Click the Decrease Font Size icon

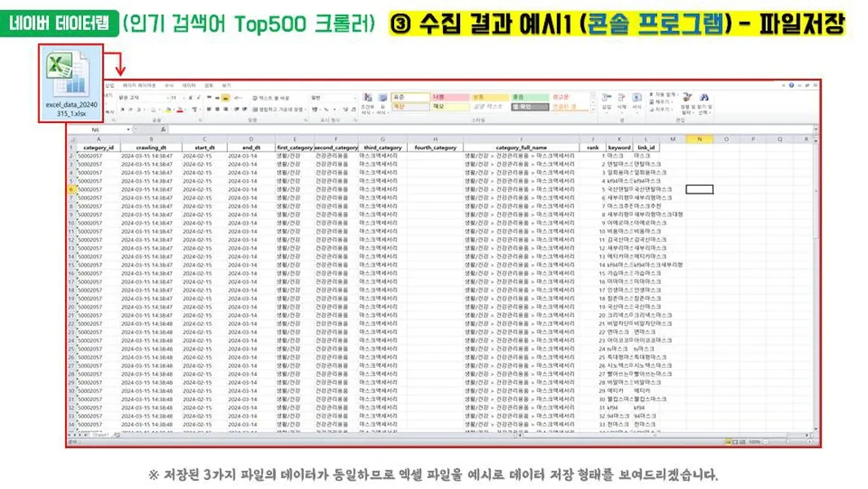[199, 98]
